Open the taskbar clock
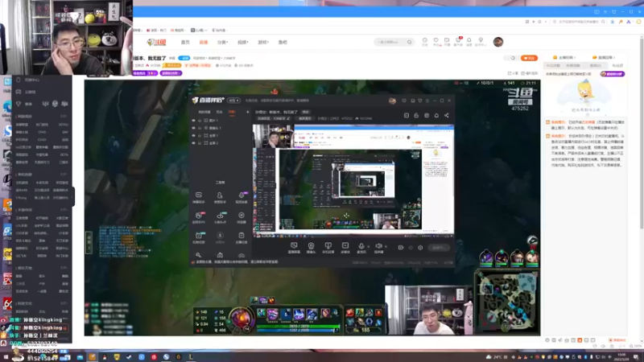This screenshot has width=644, height=362. [622, 357]
